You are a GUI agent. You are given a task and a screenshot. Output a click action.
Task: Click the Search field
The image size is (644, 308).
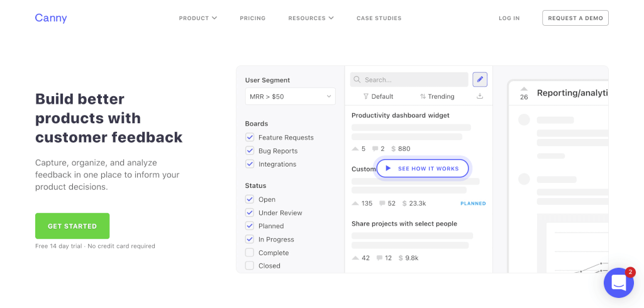tap(409, 80)
